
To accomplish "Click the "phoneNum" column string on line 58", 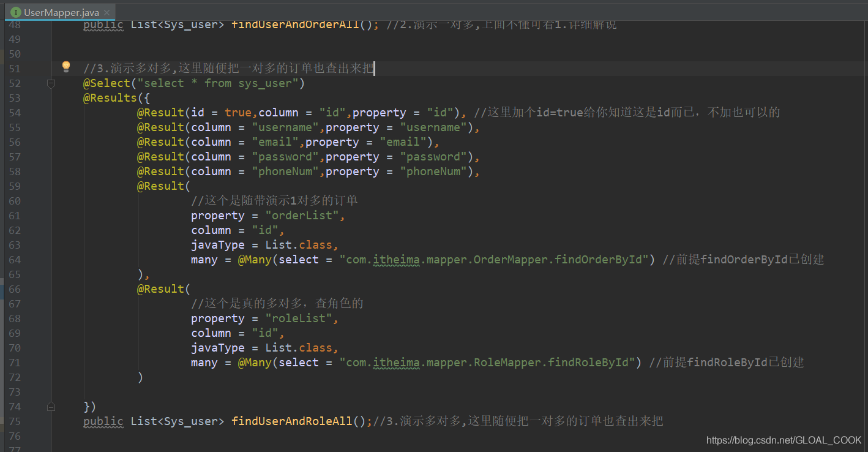I will coord(285,171).
